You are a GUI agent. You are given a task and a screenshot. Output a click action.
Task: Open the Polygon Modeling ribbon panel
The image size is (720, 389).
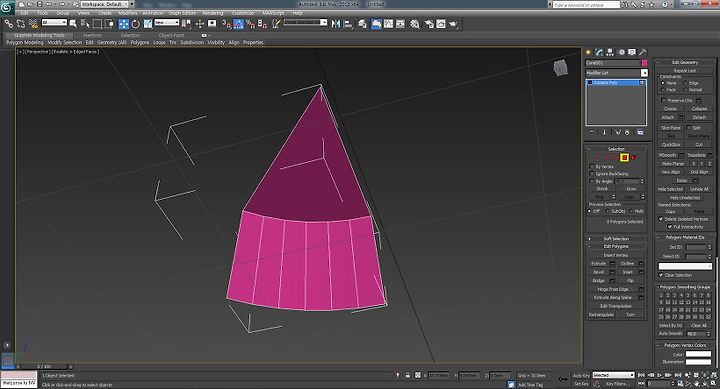point(25,42)
